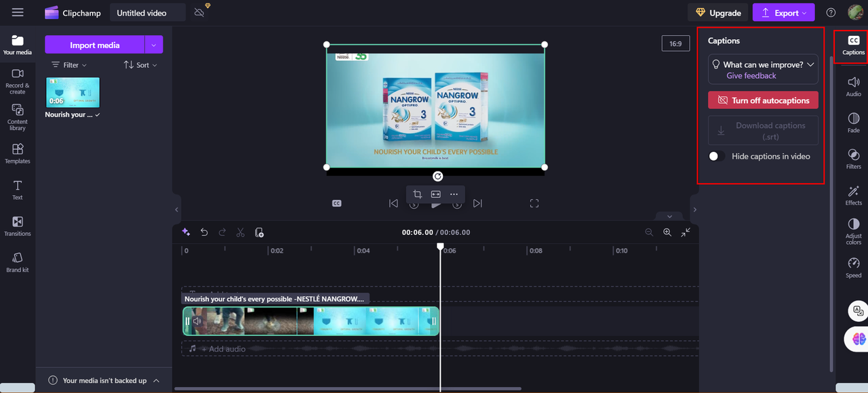Click the rotate handle below the preview
Image resolution: width=868 pixels, height=393 pixels.
(437, 177)
